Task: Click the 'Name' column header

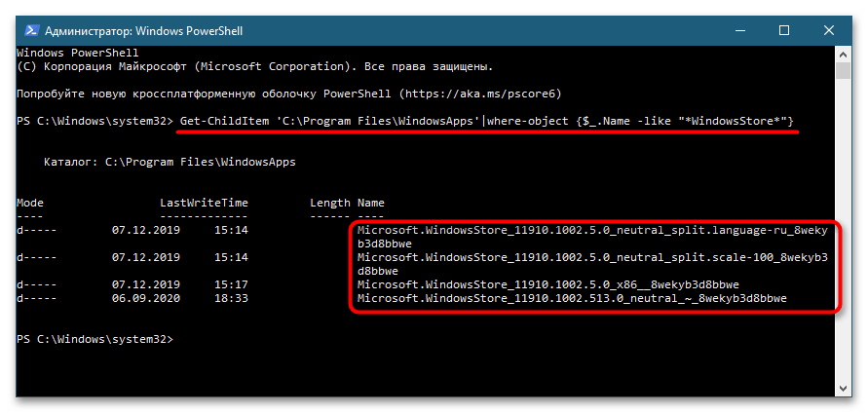Action: pyautogui.click(x=371, y=203)
